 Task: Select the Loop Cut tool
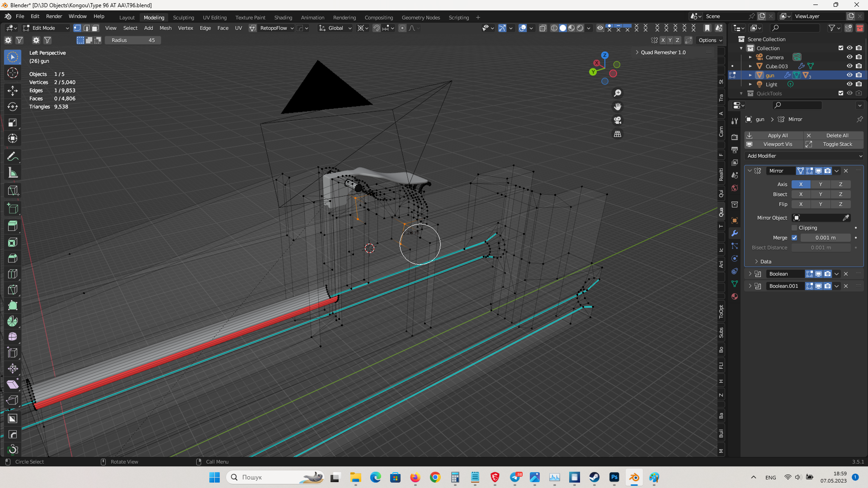[x=13, y=274]
